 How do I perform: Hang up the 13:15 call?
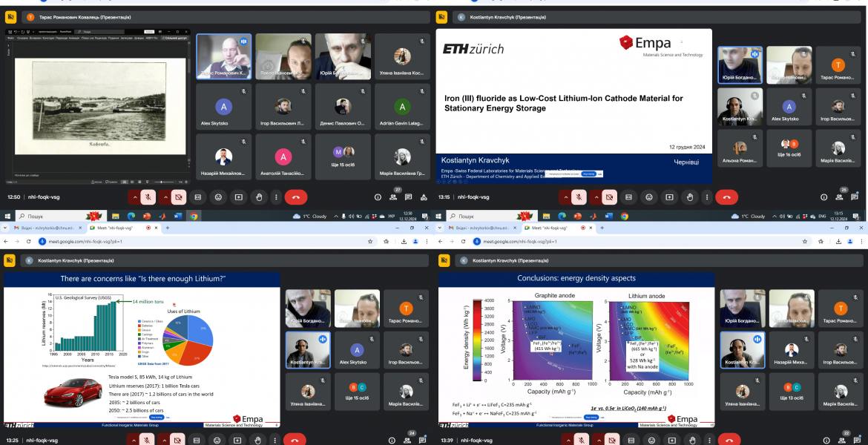click(x=727, y=197)
